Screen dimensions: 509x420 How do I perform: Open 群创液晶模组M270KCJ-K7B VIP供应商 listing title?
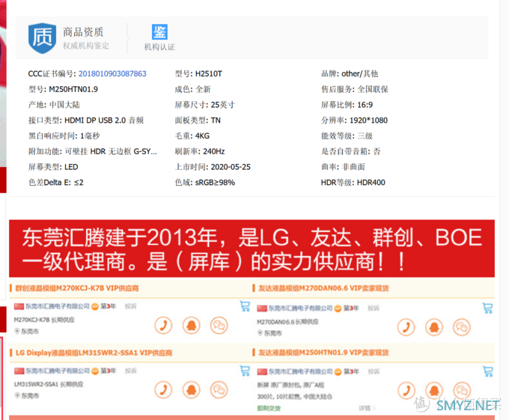[77, 288]
